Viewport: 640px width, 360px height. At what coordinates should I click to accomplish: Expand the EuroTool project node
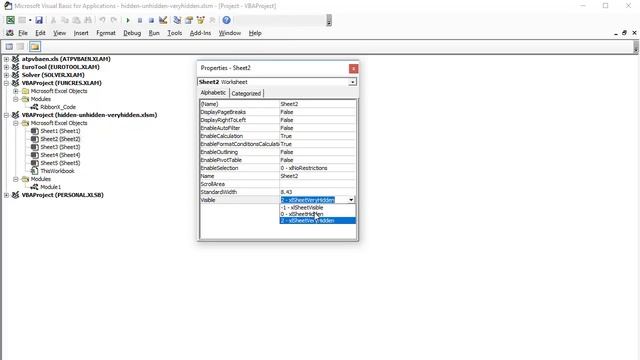click(7, 67)
